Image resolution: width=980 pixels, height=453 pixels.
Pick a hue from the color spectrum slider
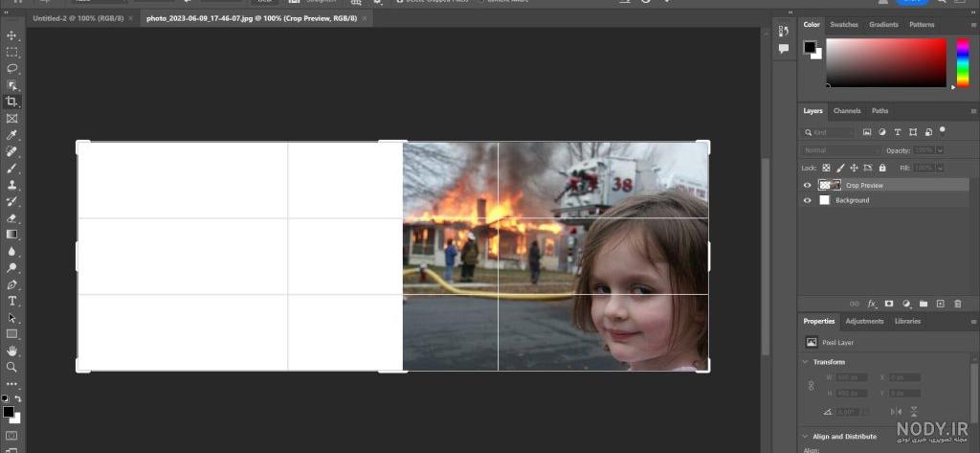click(963, 62)
